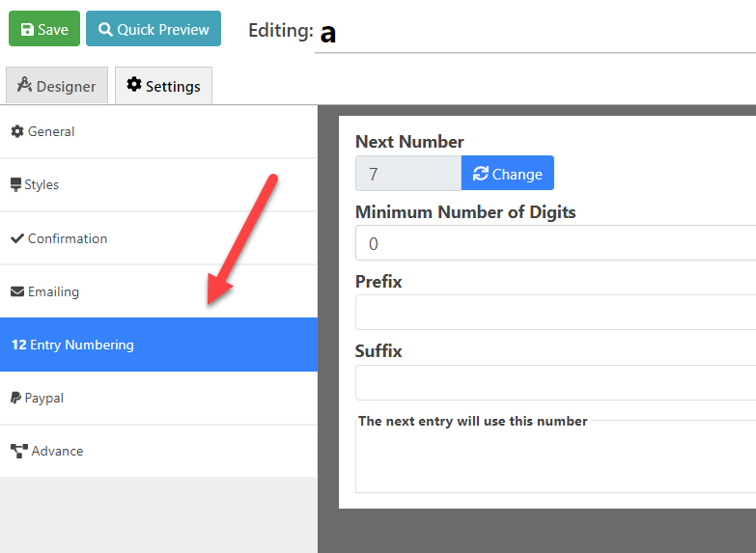Click the PayPal logo icon in sidebar
756x553 pixels.
click(16, 398)
